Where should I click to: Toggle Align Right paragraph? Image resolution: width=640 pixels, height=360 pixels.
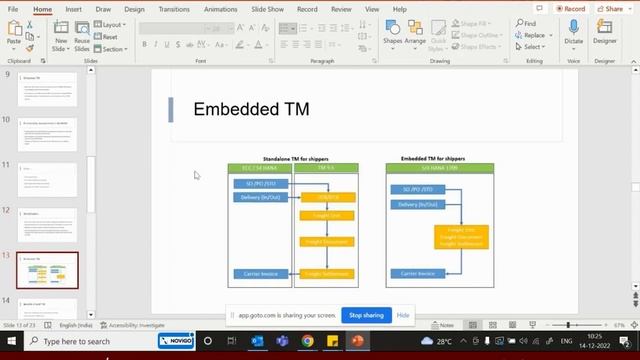point(307,44)
